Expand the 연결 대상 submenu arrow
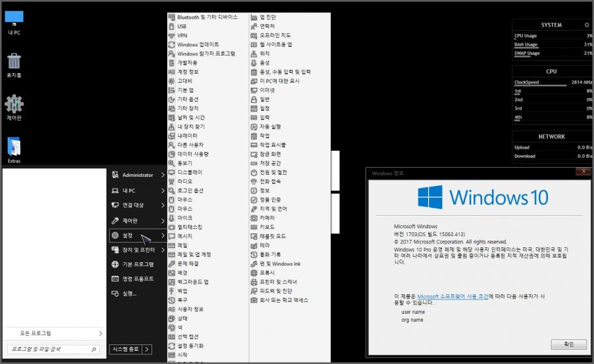 (x=163, y=205)
